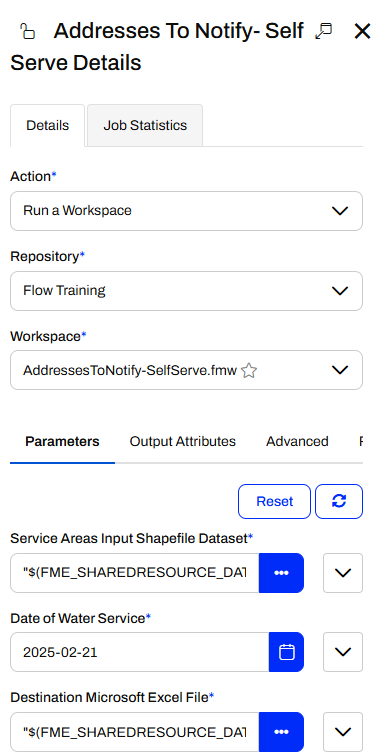This screenshot has height=752, width=378.
Task: Click the unlock padlock icon beside title
Action: (x=27, y=31)
